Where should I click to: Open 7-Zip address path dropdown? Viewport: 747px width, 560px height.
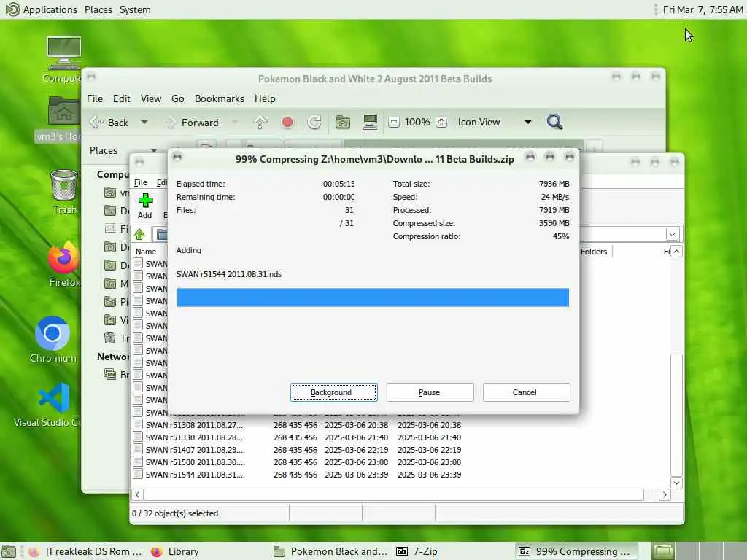pos(672,234)
